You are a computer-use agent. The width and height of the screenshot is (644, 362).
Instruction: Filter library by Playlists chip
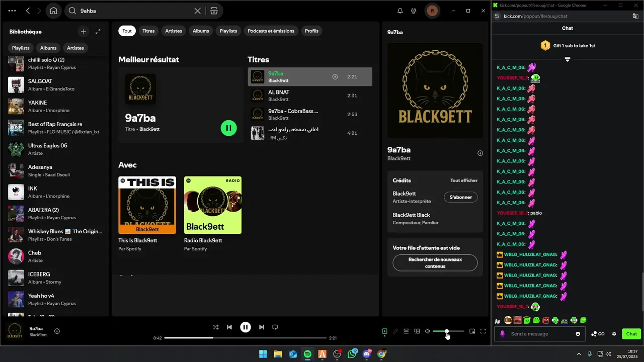click(21, 48)
